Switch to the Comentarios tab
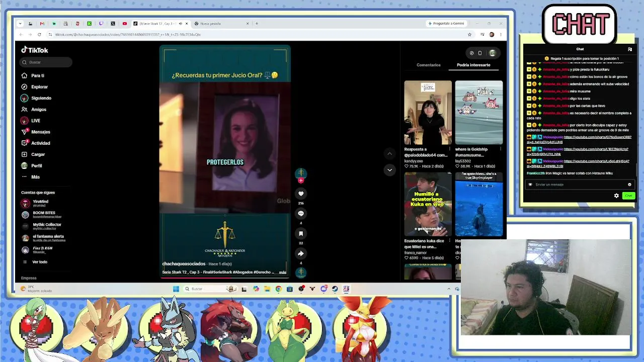 (x=429, y=65)
